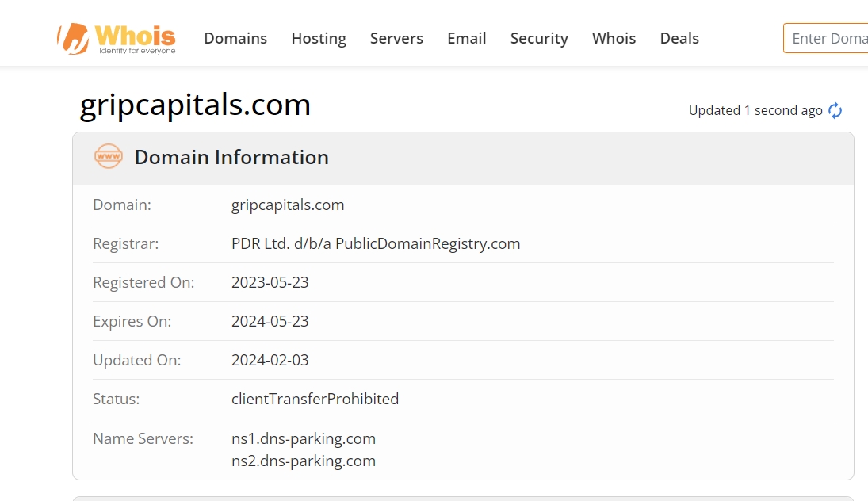Screen dimensions: 868x501
Task: Choose Whois in the top navigation
Action: coord(614,38)
